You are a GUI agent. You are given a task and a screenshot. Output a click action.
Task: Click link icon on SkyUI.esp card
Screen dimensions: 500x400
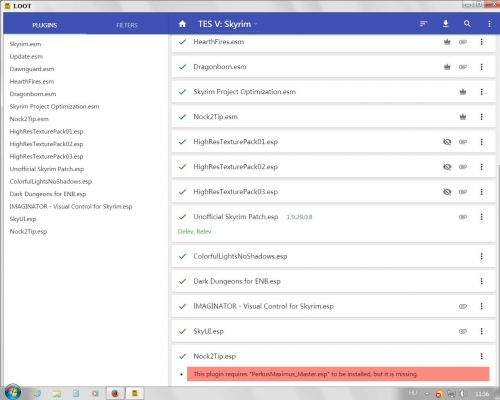pos(463,331)
